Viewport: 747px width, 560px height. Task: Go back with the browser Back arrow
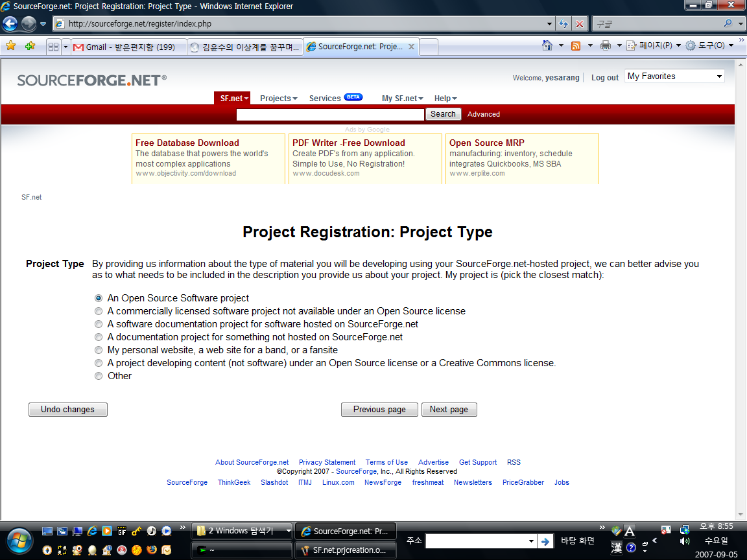click(x=10, y=23)
